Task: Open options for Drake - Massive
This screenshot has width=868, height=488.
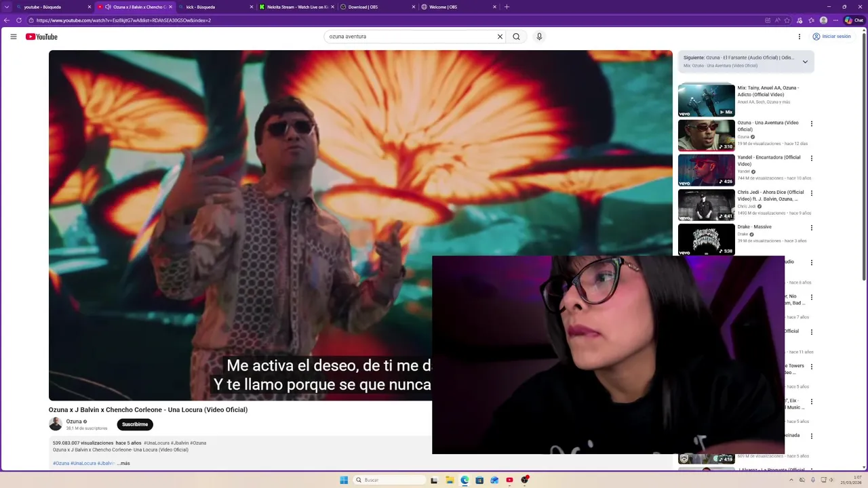Action: (x=811, y=228)
